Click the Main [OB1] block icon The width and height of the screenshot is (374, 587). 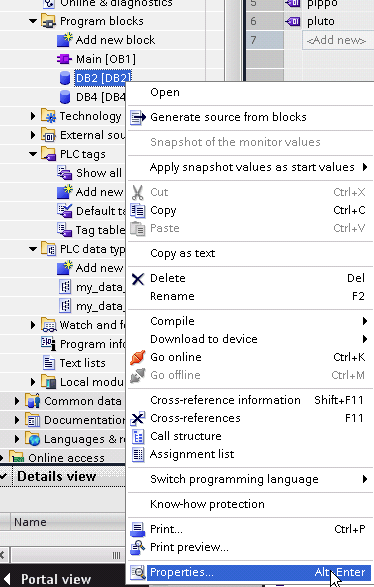point(64,59)
